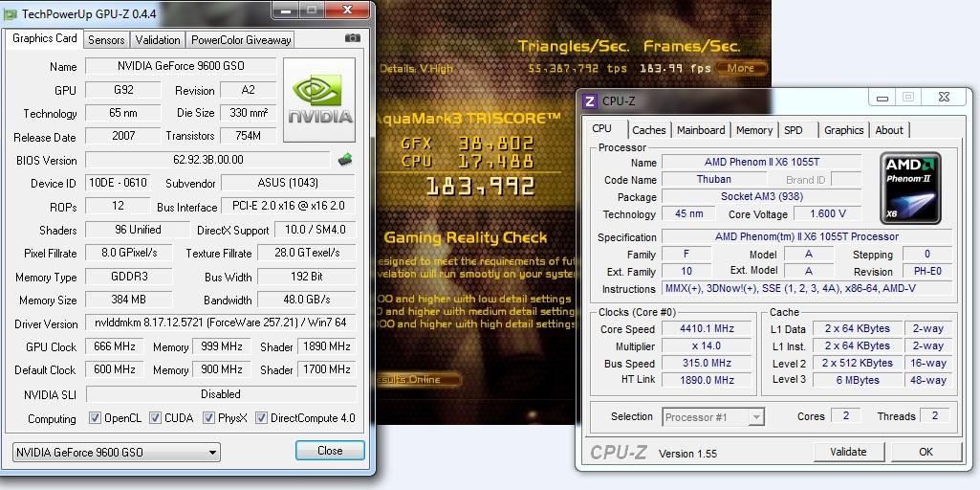This screenshot has height=490, width=980.
Task: Click the Level 3 cache value 6 MBytes
Action: tap(858, 380)
